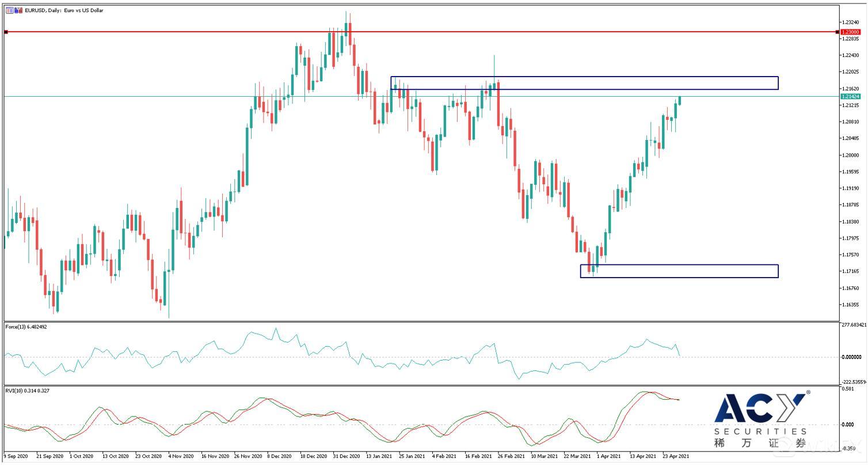868x466 pixels.
Task: Click the 1.23240 price axis label
Action: [850, 22]
